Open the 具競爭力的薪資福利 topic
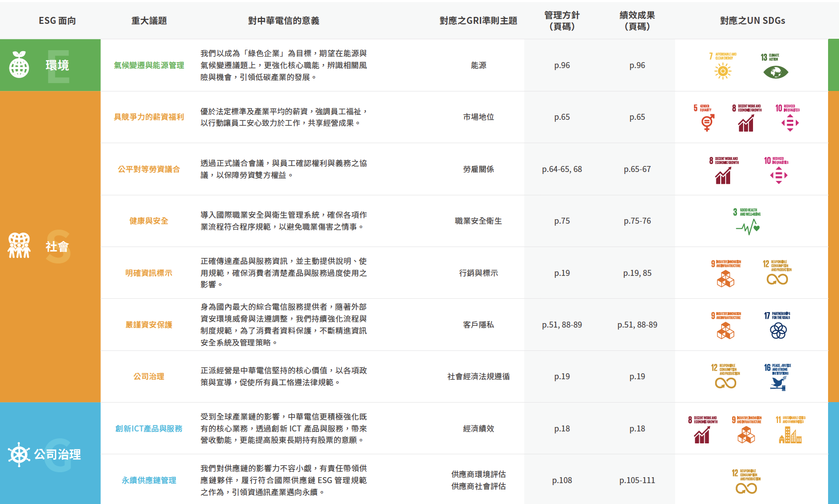839x504 pixels. coord(149,117)
